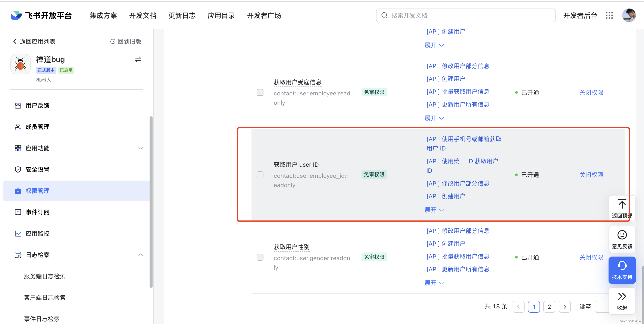Click the 已启用 status tag

[66, 70]
